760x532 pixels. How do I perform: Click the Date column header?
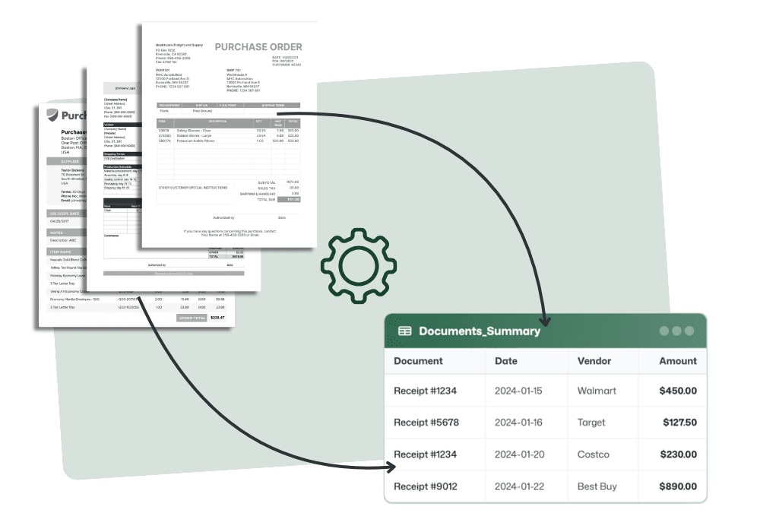(x=507, y=361)
